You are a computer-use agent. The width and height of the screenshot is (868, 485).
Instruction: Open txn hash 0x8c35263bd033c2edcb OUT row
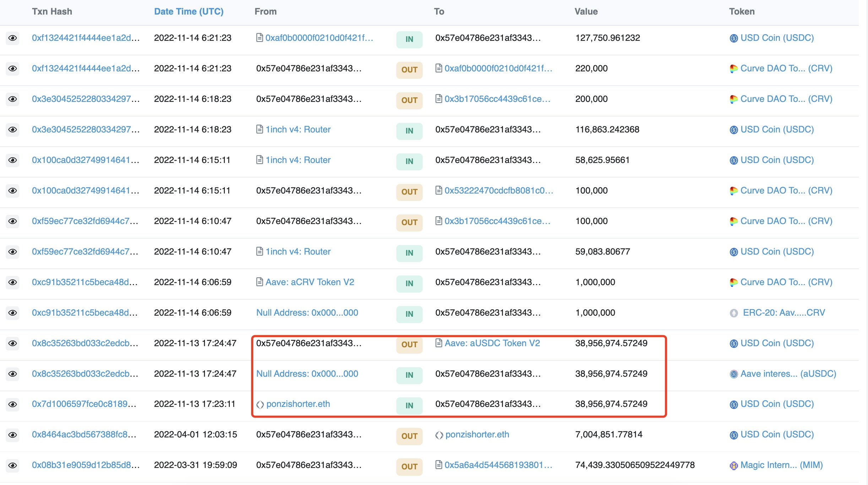[85, 343]
